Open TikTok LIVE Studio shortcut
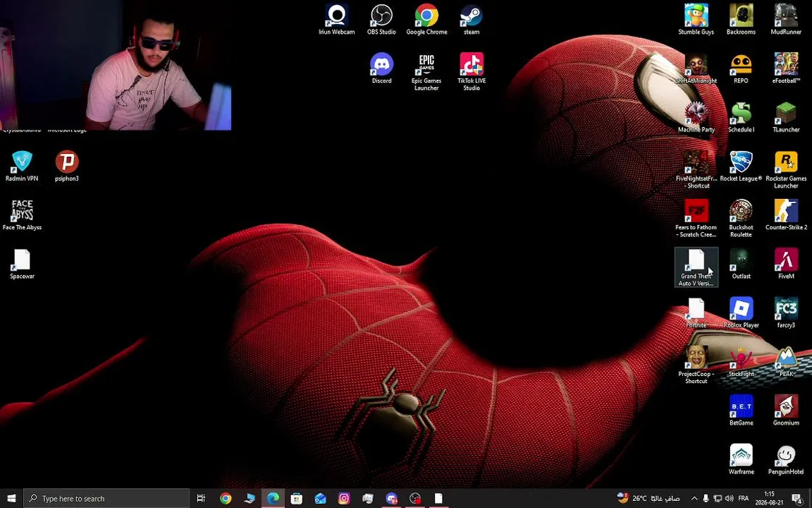 coord(472,72)
